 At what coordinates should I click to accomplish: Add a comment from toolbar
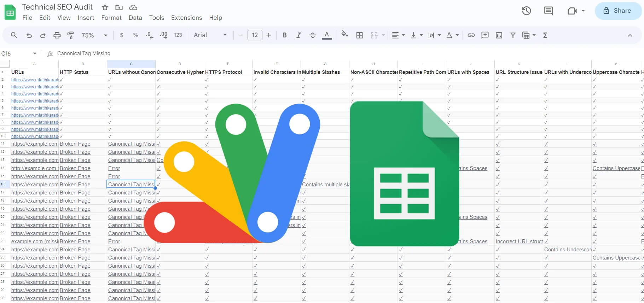pyautogui.click(x=485, y=35)
